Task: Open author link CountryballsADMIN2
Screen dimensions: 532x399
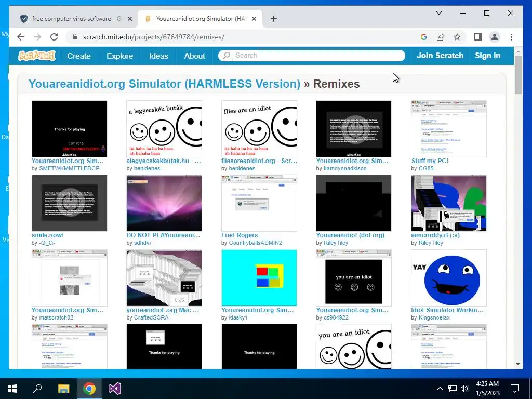Action: pyautogui.click(x=256, y=243)
